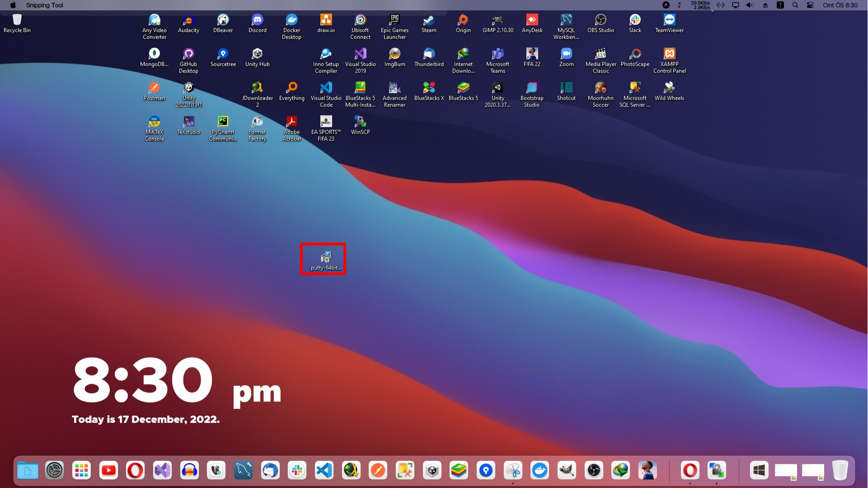Select the MongoDB Compass shortcut
The height and width of the screenshot is (488, 868).
[x=154, y=58]
